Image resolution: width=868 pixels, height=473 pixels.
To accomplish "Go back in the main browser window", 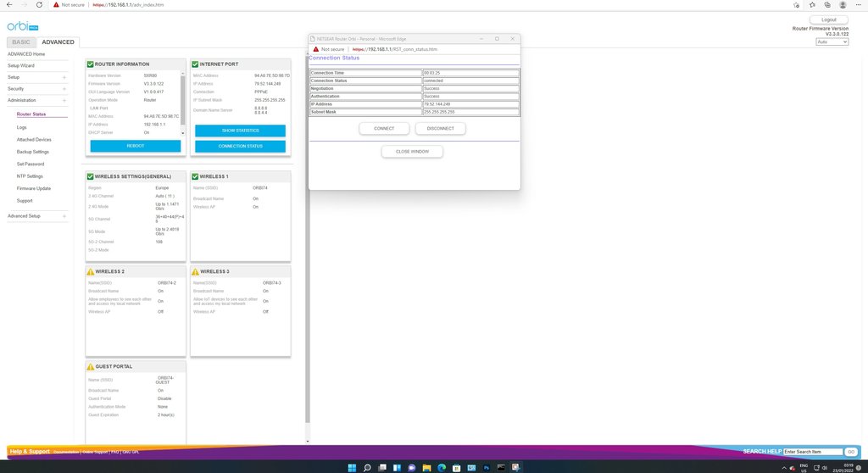I will click(x=9, y=4).
